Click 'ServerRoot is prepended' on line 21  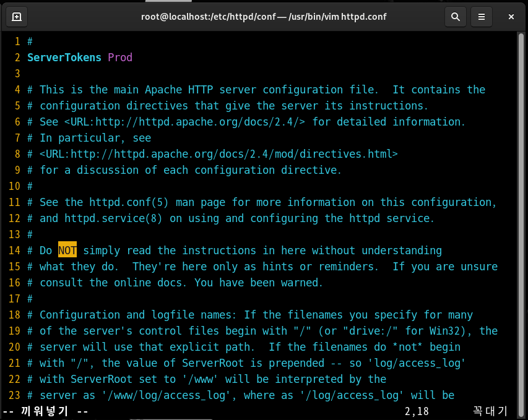pyautogui.click(x=253, y=363)
